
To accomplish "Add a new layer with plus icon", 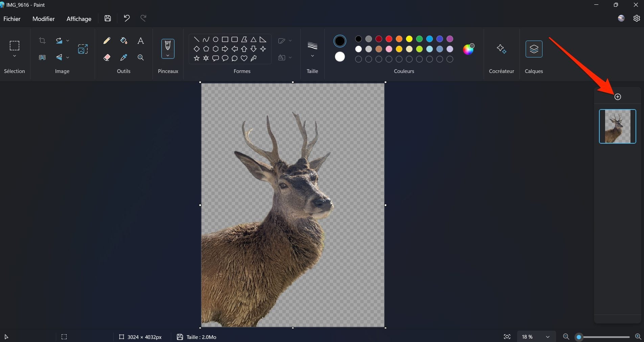I will pos(618,97).
